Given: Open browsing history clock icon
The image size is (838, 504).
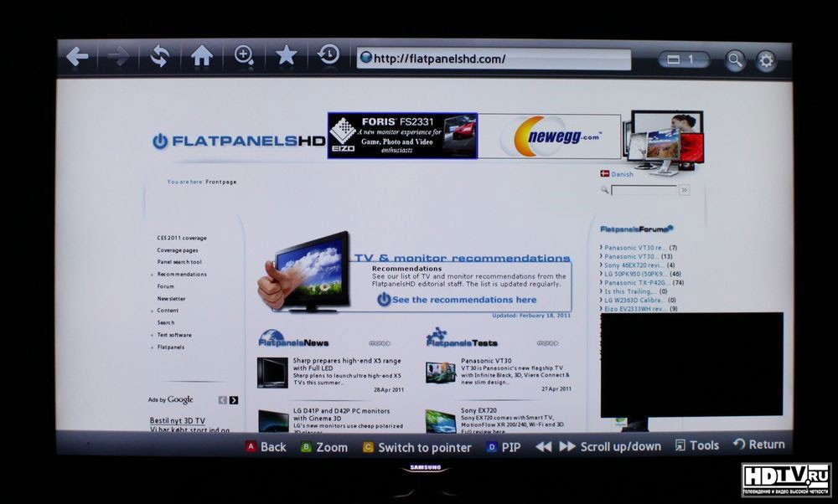Looking at the screenshot, I should pyautogui.click(x=328, y=54).
